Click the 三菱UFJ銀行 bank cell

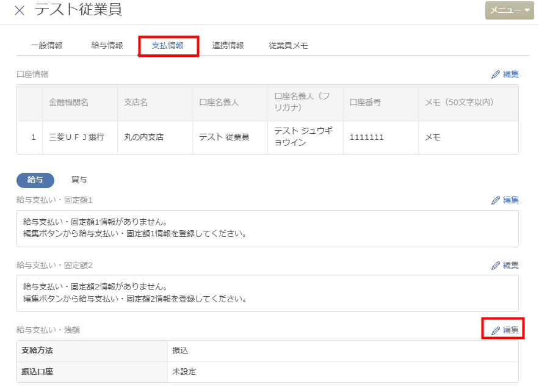click(76, 137)
